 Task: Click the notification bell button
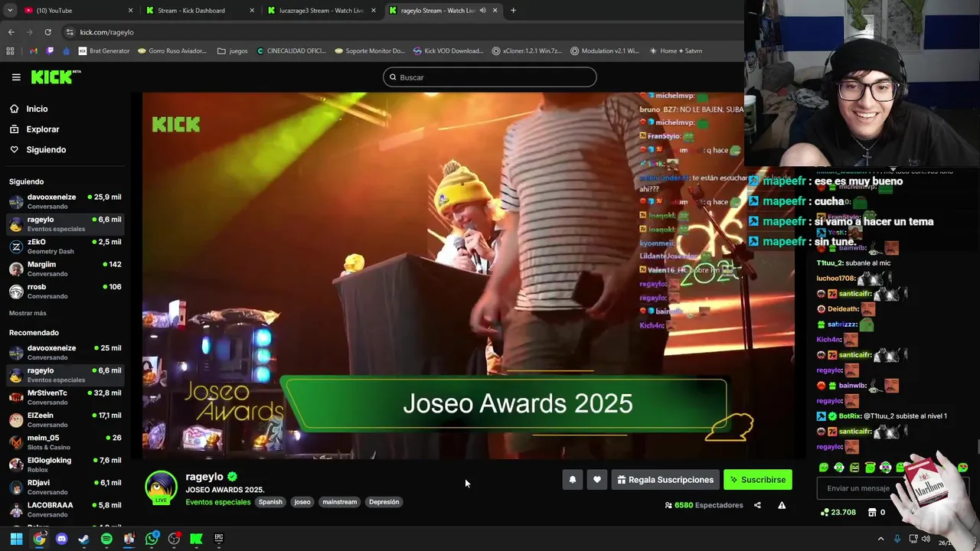[572, 480]
